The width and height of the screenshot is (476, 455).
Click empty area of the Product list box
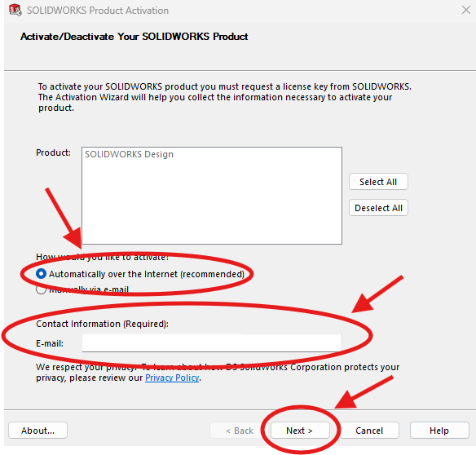(x=212, y=204)
